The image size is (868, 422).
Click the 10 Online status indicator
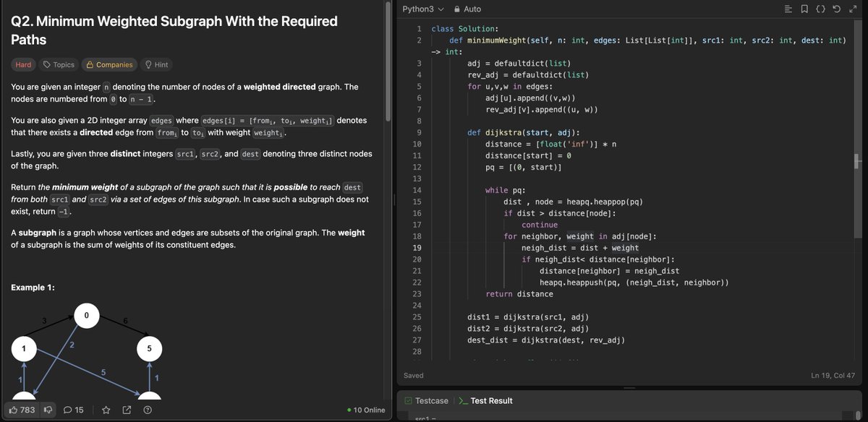click(x=366, y=410)
